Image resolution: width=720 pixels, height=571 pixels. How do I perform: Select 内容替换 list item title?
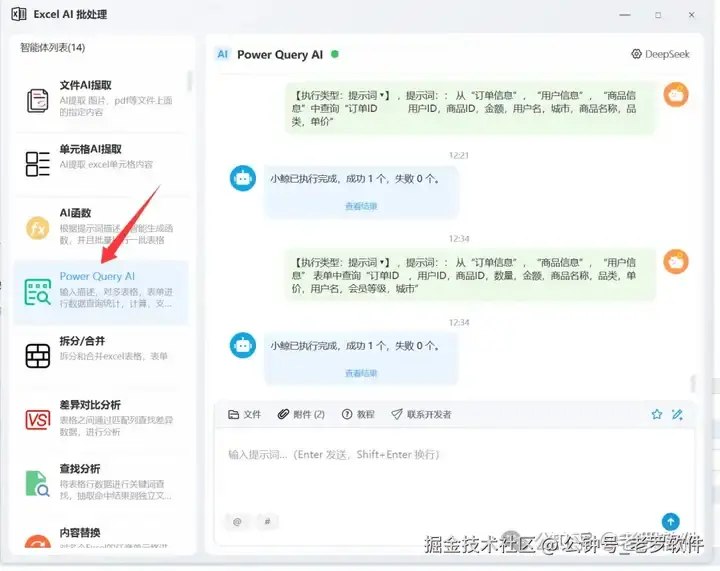(80, 532)
